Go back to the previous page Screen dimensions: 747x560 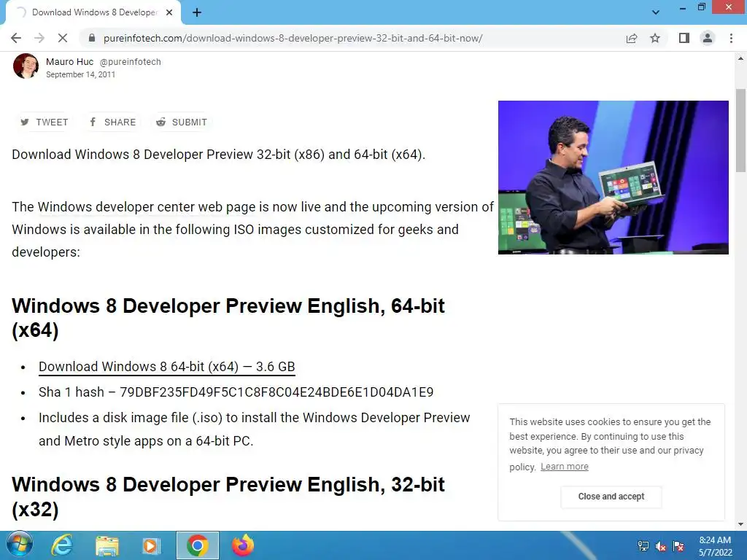point(16,38)
